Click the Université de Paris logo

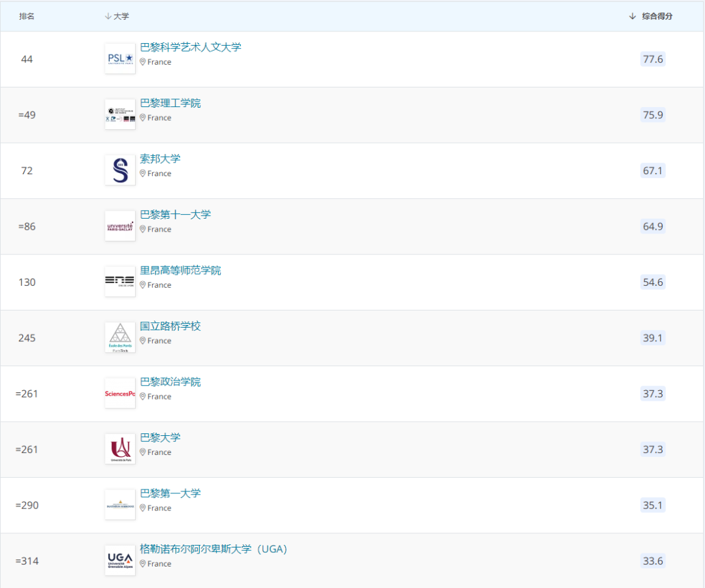click(x=120, y=449)
